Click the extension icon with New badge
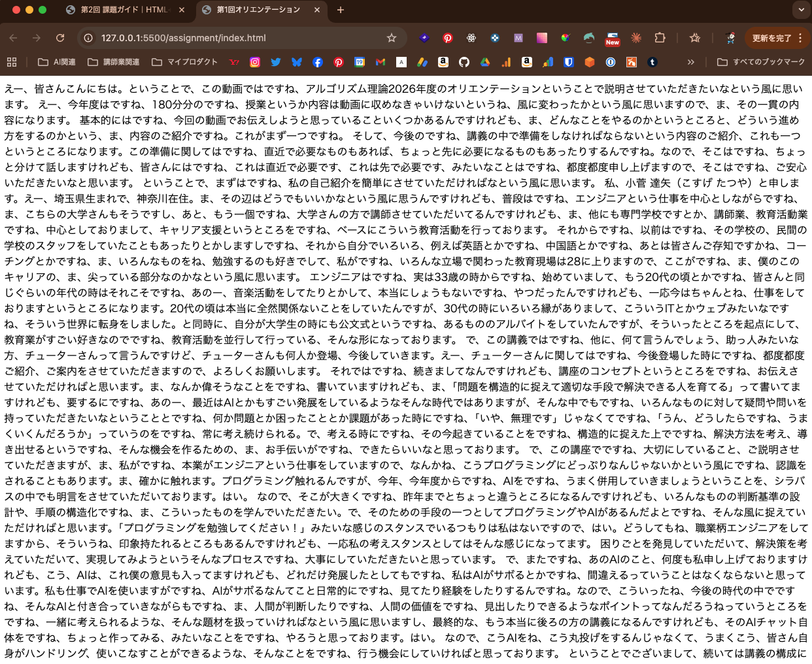The height and width of the screenshot is (664, 812). 613,38
